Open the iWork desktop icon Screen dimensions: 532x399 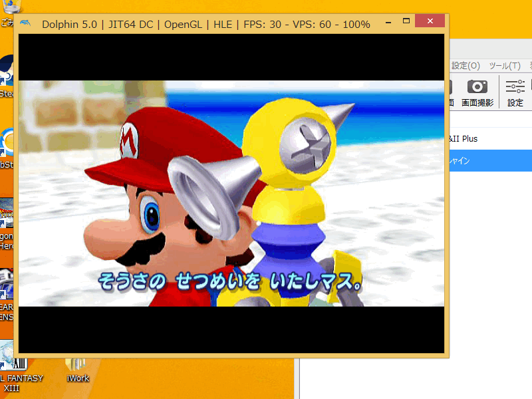pyautogui.click(x=78, y=366)
